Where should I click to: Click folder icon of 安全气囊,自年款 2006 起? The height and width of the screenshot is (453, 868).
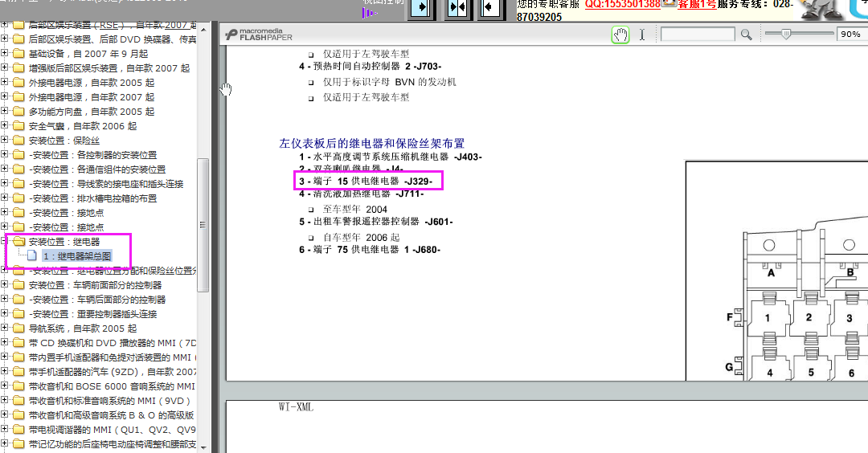point(18,126)
